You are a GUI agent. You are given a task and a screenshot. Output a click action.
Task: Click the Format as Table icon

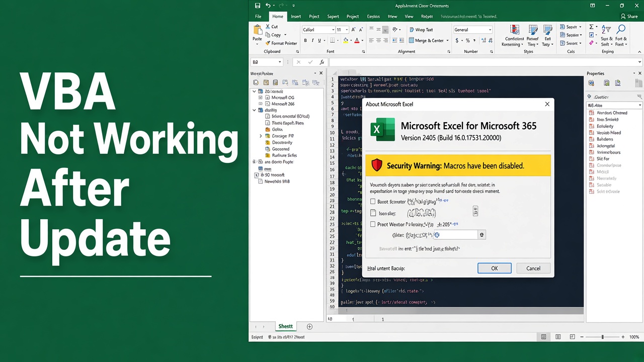pyautogui.click(x=533, y=30)
